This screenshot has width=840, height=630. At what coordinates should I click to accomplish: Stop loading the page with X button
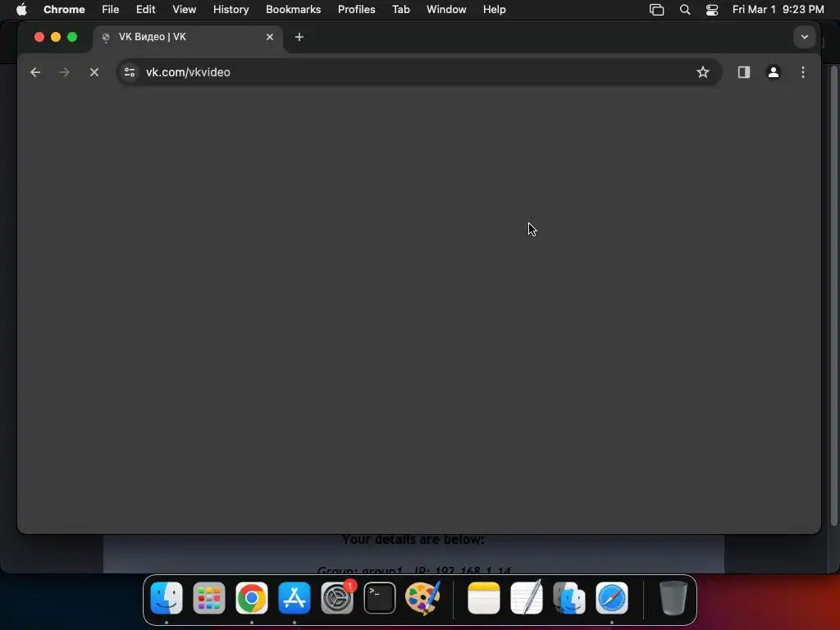[94, 72]
